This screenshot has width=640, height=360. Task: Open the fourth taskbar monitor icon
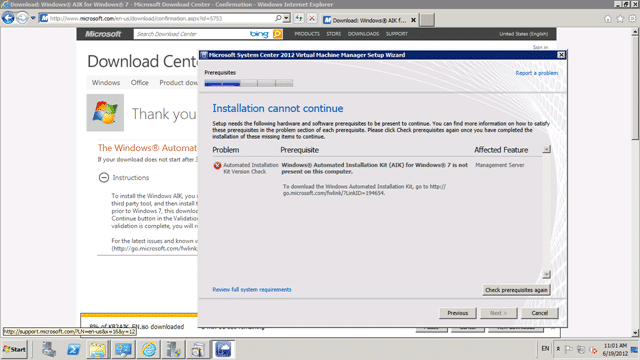point(123,349)
